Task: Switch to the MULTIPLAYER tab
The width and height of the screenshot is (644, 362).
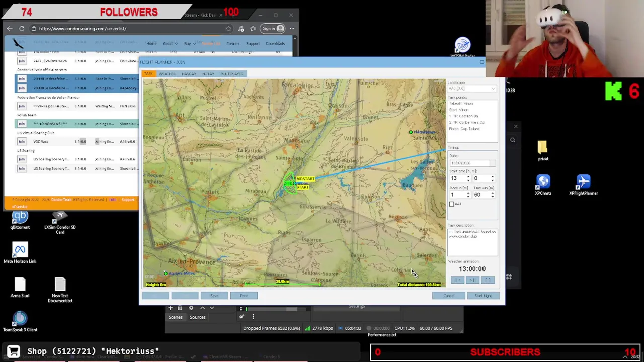Action: [x=232, y=74]
